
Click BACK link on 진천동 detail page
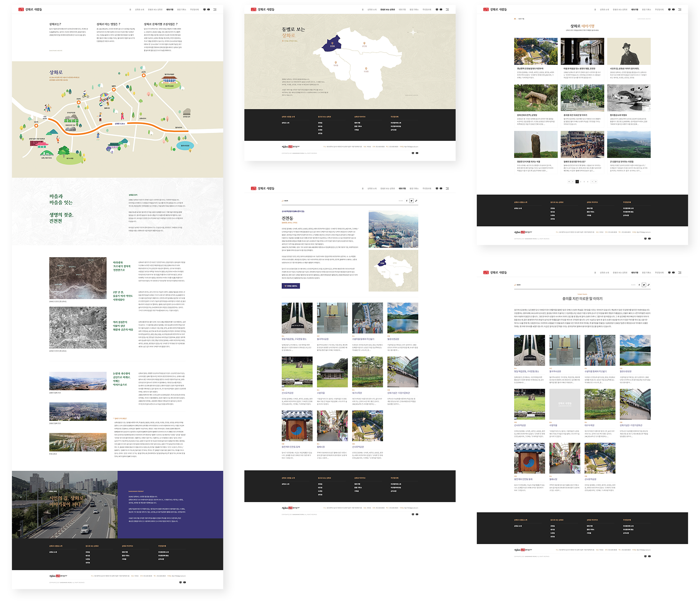point(285,200)
